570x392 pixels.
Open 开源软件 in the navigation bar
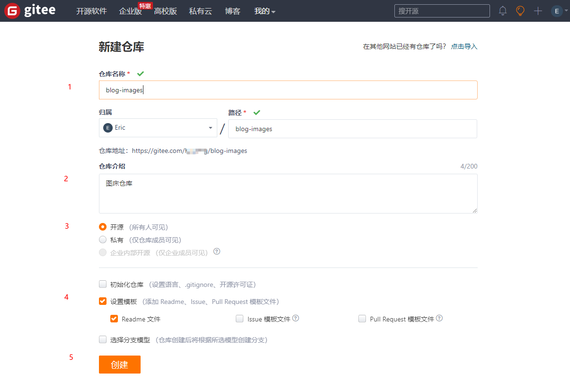(x=91, y=11)
